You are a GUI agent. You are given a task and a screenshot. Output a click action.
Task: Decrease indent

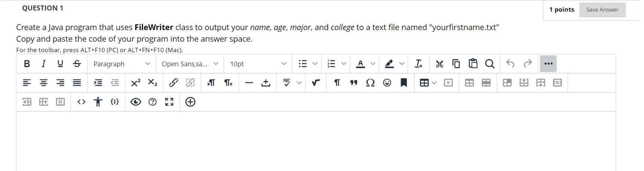coord(115,83)
